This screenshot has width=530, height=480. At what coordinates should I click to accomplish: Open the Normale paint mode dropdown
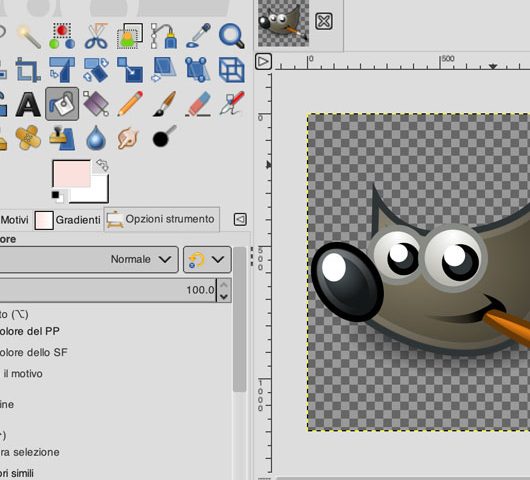(x=89, y=259)
